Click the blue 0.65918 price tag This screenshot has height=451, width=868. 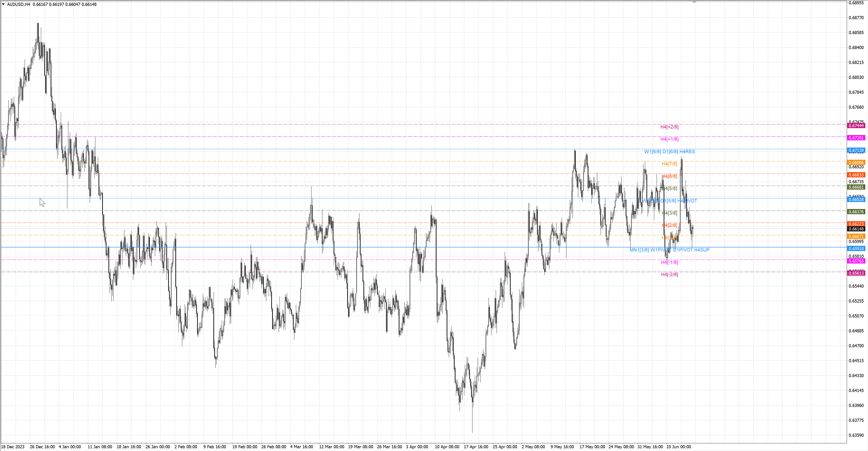(856, 249)
